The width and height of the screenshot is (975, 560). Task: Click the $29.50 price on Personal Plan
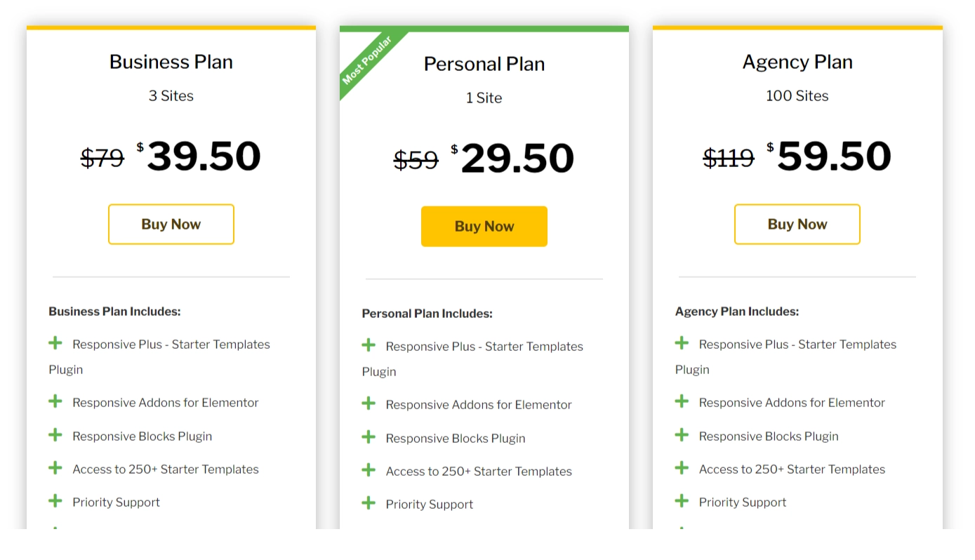coord(517,157)
